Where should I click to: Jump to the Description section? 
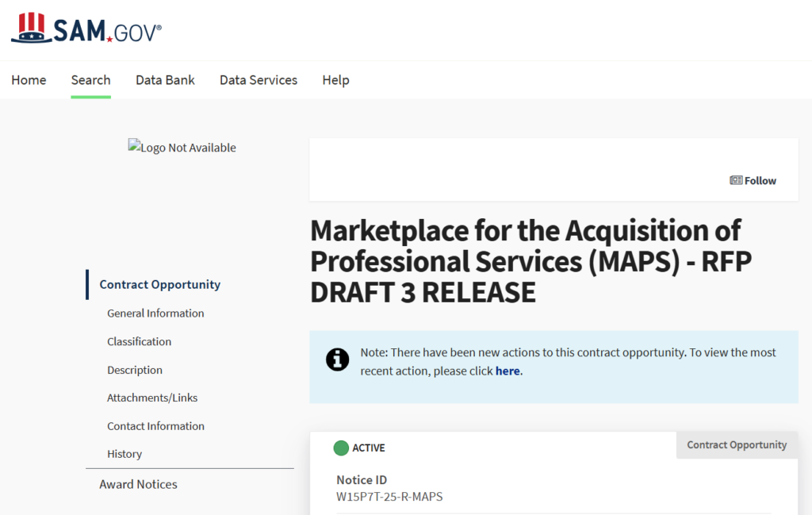134,370
